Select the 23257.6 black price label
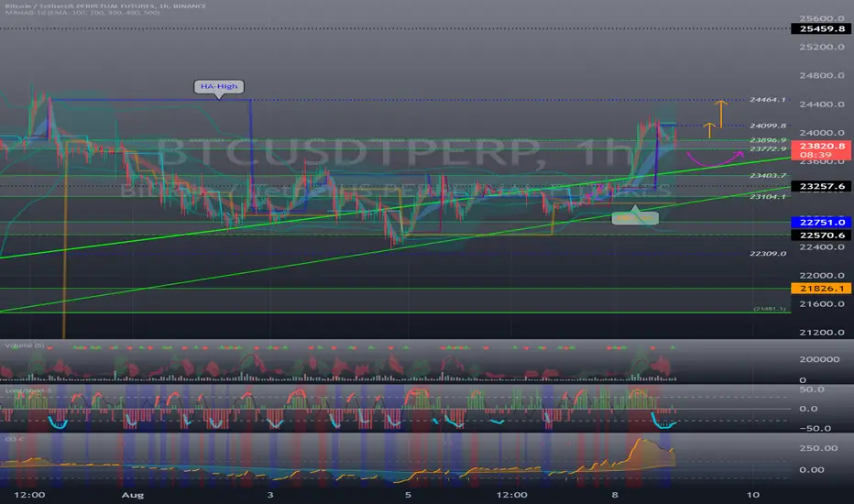The width and height of the screenshot is (854, 504). [821, 186]
